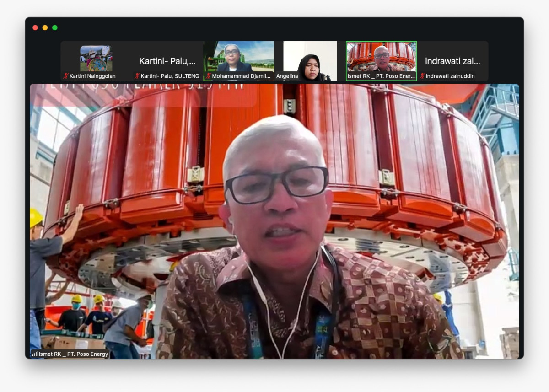This screenshot has width=549, height=392.
Task: Click Mohamammad Djamil's muted microphone icon
Action: 208,76
